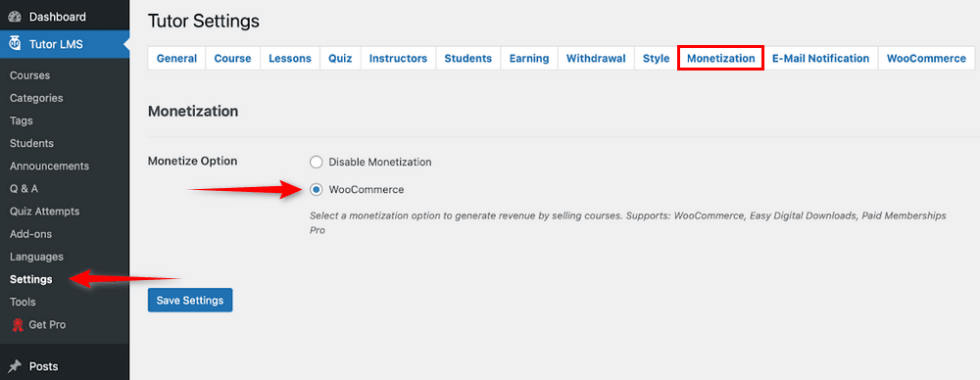This screenshot has width=980, height=380.
Task: Open the E-Mail Notification tab
Action: pyautogui.click(x=820, y=58)
